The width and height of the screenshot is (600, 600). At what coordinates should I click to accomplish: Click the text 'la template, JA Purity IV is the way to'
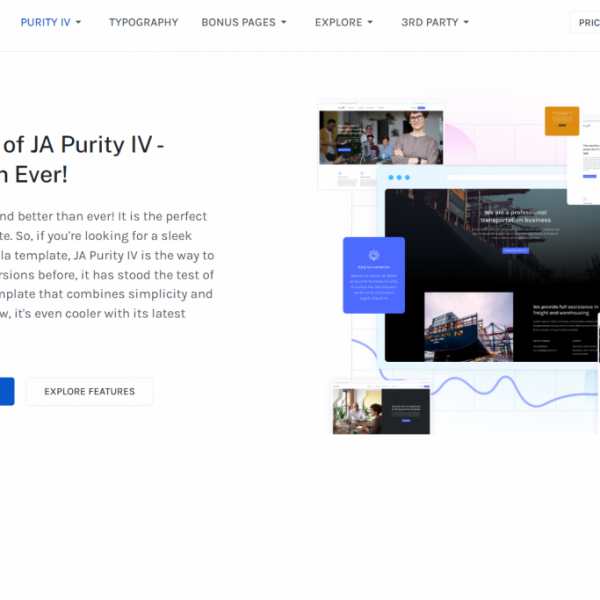click(x=107, y=256)
